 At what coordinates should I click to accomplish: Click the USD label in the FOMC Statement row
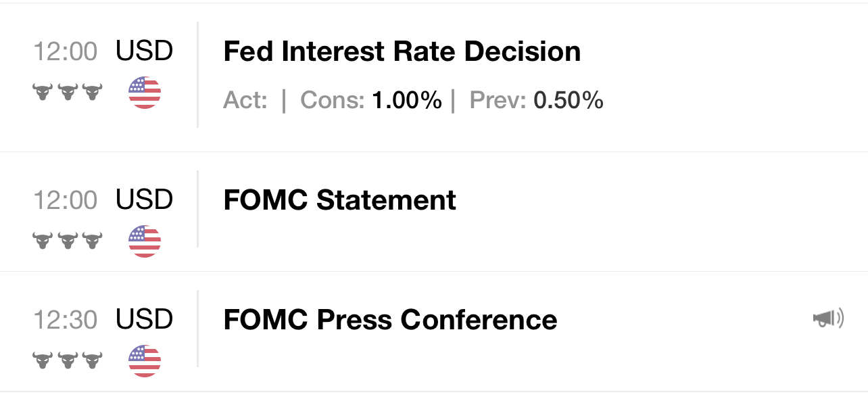pos(144,199)
